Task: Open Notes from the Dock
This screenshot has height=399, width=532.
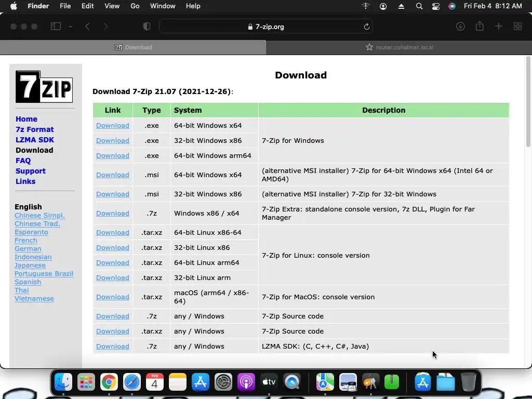Action: coord(178,382)
